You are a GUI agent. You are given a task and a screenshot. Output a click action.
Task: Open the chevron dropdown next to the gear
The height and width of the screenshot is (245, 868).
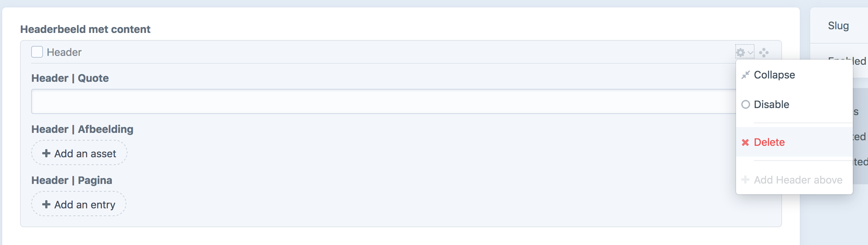[751, 53]
